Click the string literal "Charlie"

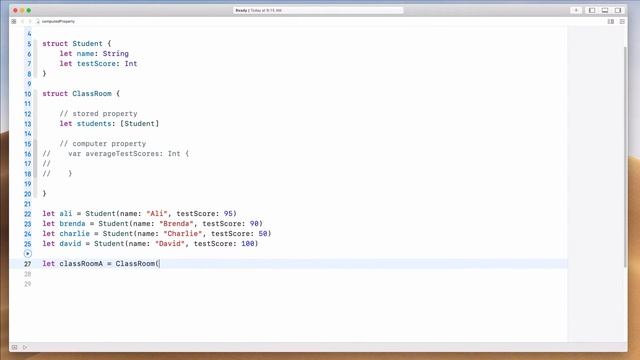183,233
